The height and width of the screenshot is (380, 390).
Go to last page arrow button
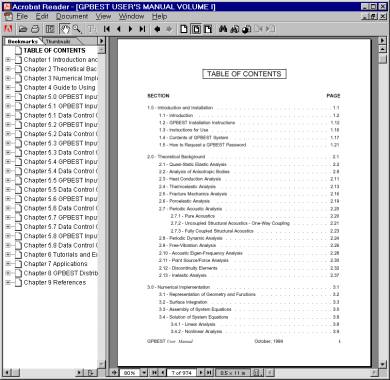pos(142,29)
